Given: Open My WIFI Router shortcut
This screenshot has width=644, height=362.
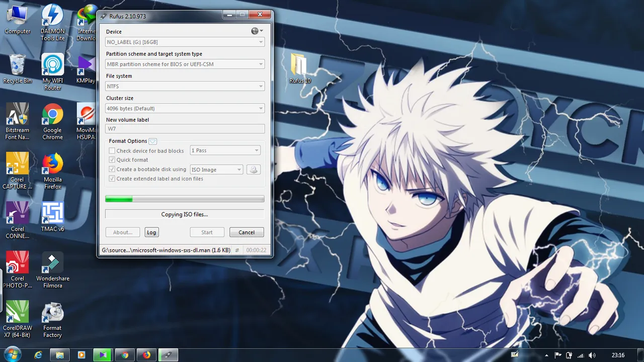Looking at the screenshot, I should click(x=52, y=72).
